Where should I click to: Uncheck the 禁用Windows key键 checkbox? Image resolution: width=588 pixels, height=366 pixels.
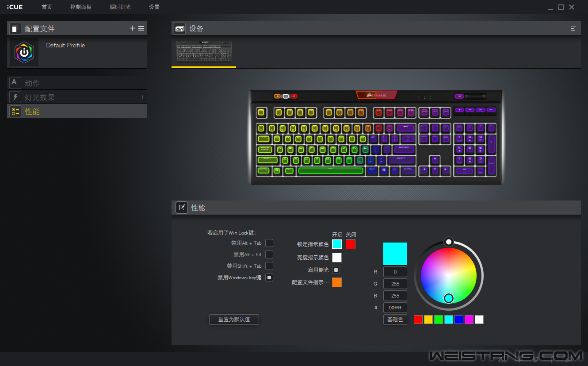click(x=269, y=277)
